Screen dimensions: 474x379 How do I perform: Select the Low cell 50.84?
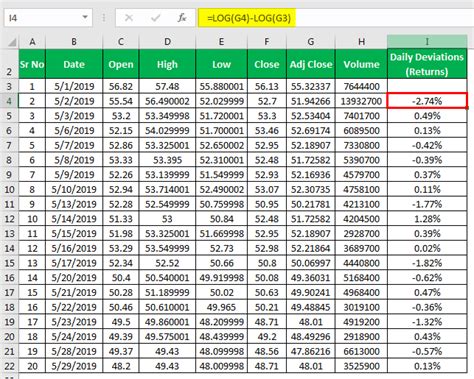[221, 219]
